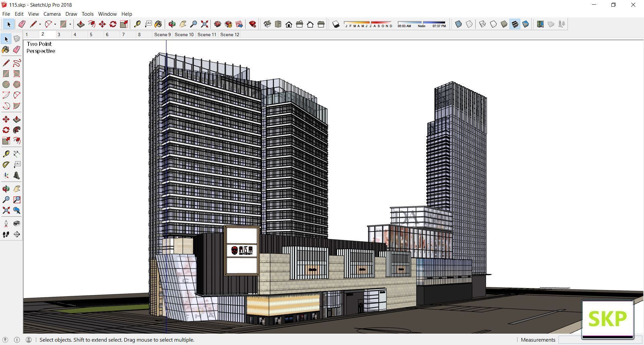644x345 pixels.
Task: Switch to Back view
Action: pyautogui.click(x=310, y=24)
